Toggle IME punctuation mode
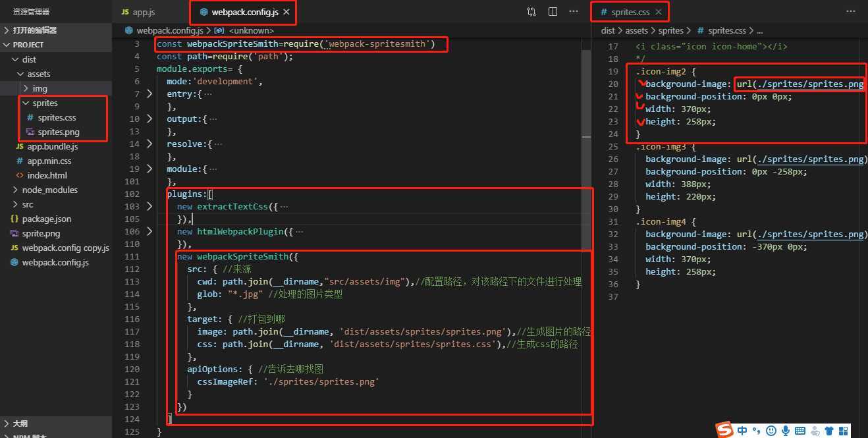 pyautogui.click(x=757, y=431)
